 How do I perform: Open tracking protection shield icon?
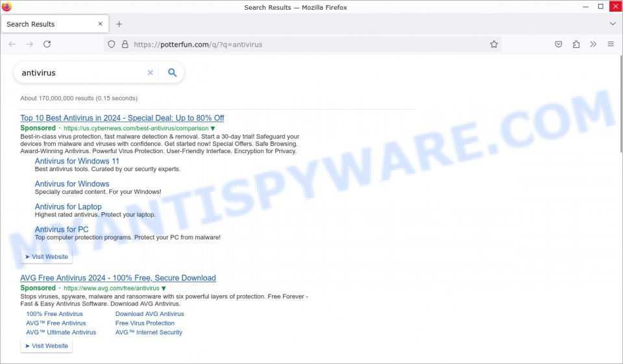[112, 45]
